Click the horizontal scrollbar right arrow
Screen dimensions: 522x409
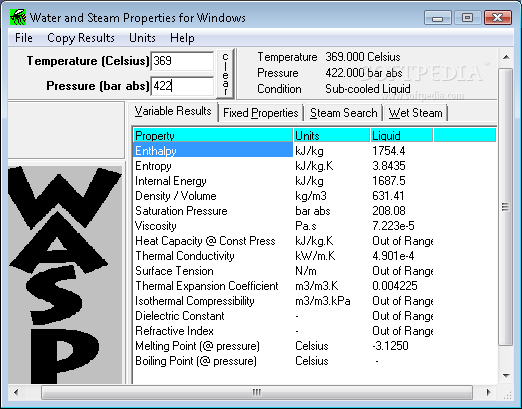[489, 392]
